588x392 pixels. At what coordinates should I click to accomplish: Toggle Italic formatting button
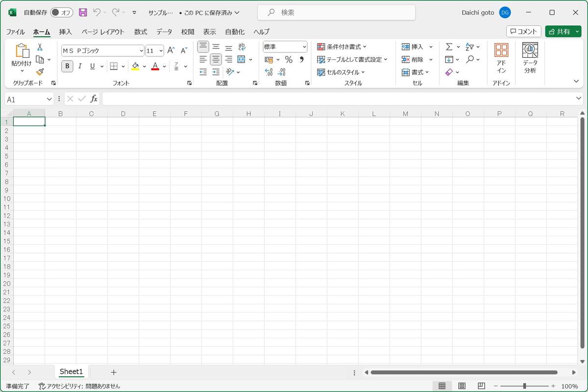point(80,66)
